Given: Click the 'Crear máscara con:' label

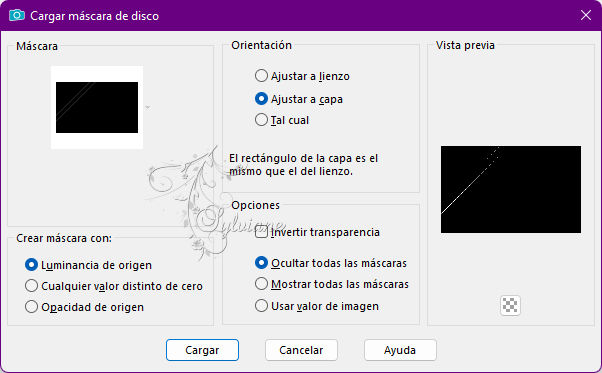Looking at the screenshot, I should [x=64, y=238].
